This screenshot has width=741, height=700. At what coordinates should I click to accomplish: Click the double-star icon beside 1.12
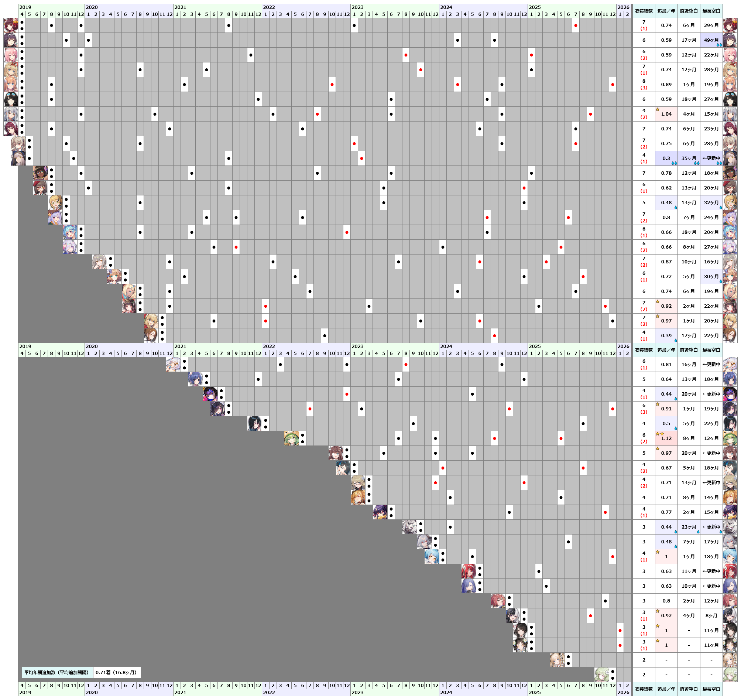click(660, 434)
